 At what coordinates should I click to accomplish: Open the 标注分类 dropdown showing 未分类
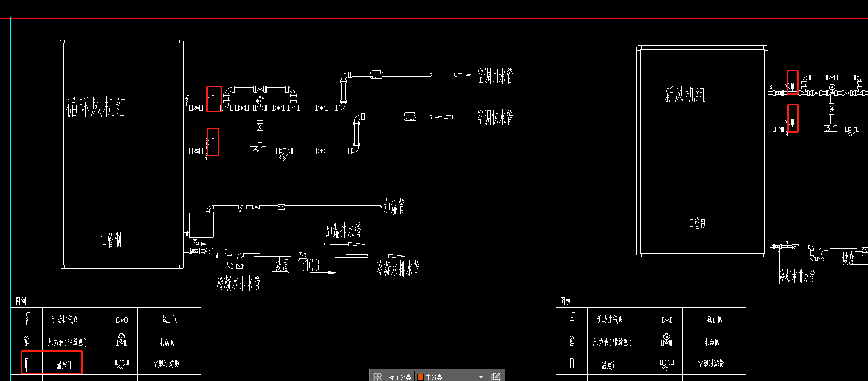click(450, 377)
